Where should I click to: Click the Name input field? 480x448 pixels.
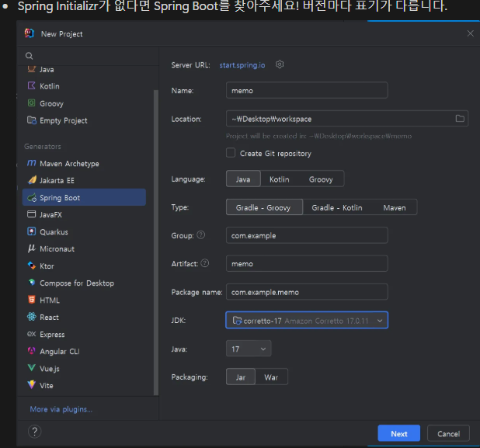[x=307, y=90]
